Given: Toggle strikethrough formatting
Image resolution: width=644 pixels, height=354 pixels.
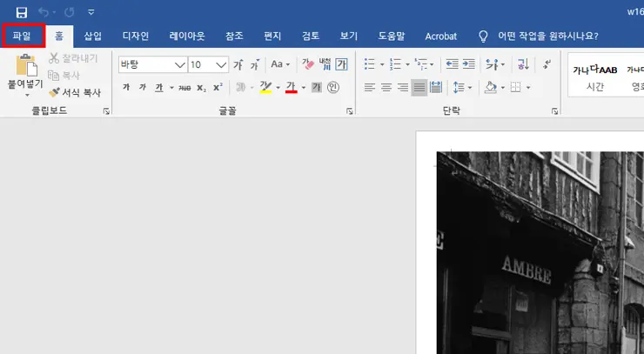Looking at the screenshot, I should pyautogui.click(x=184, y=88).
